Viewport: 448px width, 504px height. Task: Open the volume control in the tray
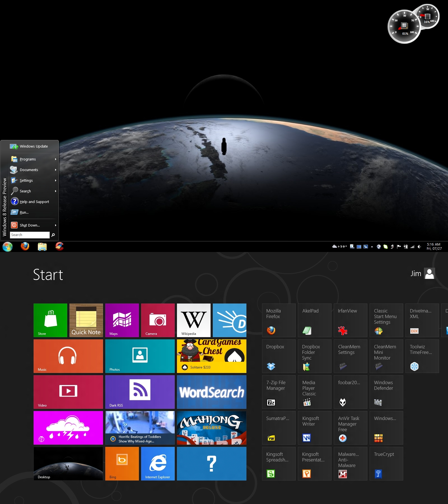tap(419, 247)
